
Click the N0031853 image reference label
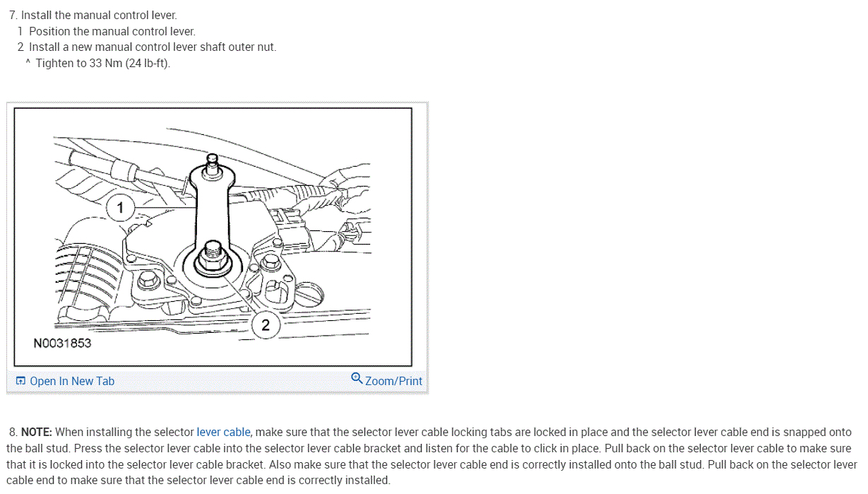(x=62, y=343)
